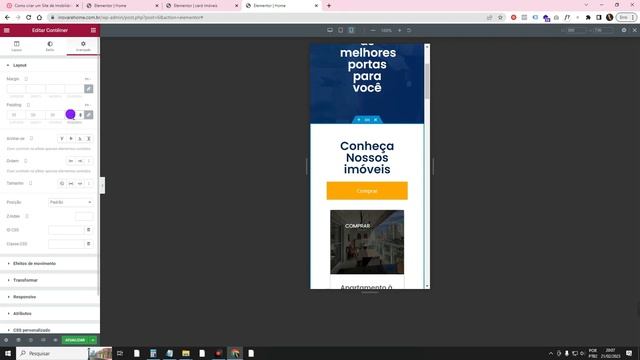The height and width of the screenshot is (360, 640).
Task: Select Tamanho none option
Action: [x=62, y=183]
